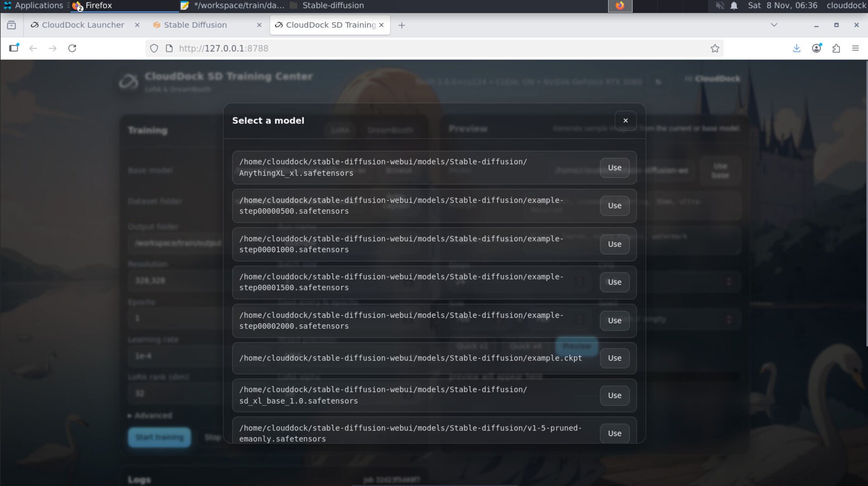Close the Select a model dialog
868x486 pixels.
point(625,120)
